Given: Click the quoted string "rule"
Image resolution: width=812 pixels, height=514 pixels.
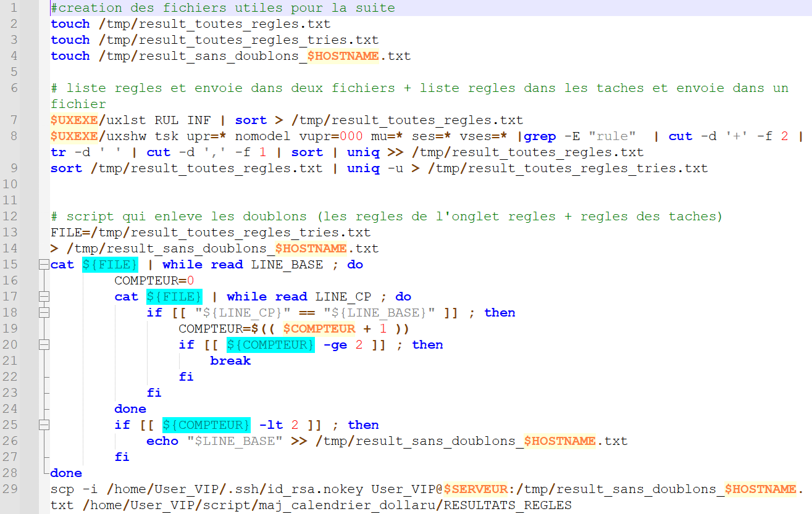Looking at the screenshot, I should pyautogui.click(x=612, y=136).
